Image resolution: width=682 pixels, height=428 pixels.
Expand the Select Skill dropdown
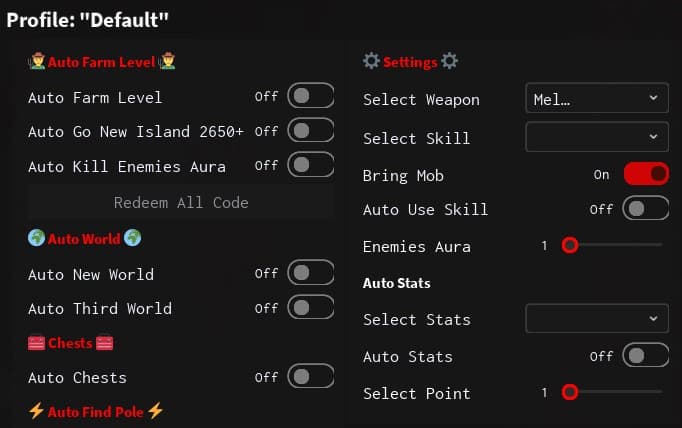[597, 136]
